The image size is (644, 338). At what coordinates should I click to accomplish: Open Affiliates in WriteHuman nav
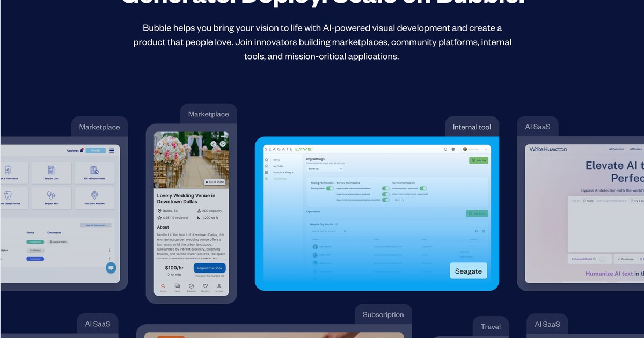(636, 149)
